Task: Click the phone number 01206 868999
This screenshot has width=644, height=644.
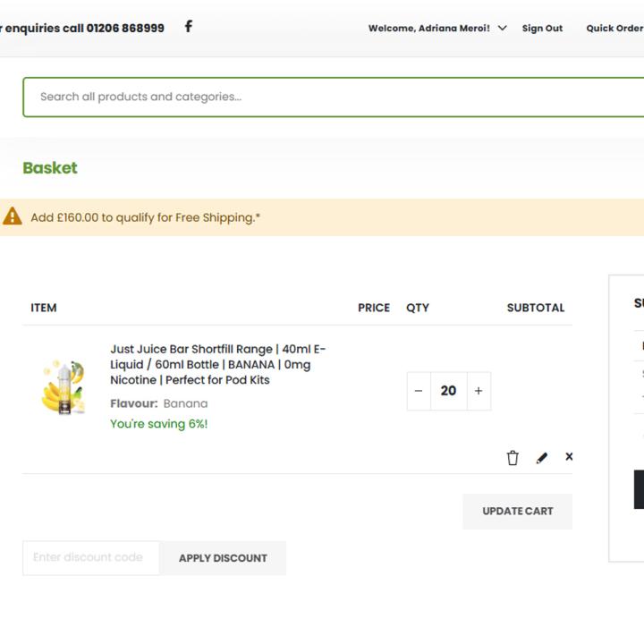Action: [x=125, y=28]
